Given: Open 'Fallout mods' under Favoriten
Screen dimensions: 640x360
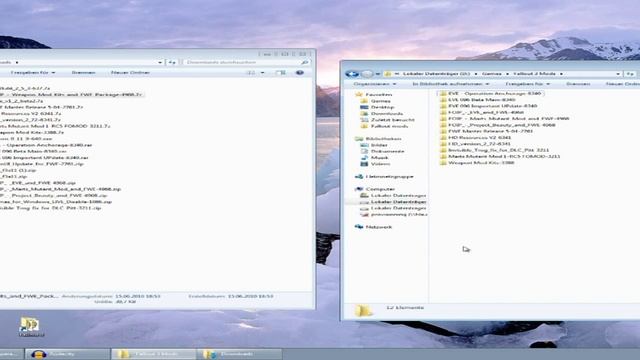Looking at the screenshot, I should click(389, 126).
